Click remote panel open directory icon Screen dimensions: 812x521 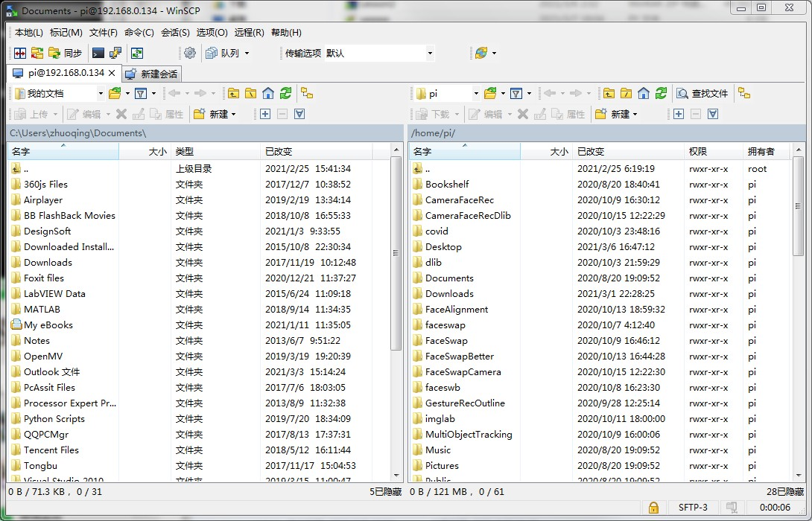[x=490, y=94]
